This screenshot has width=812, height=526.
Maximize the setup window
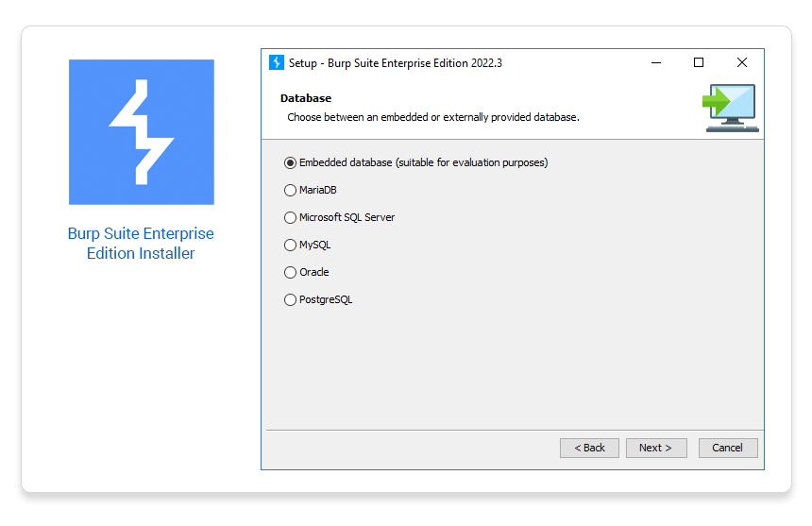pos(699,62)
